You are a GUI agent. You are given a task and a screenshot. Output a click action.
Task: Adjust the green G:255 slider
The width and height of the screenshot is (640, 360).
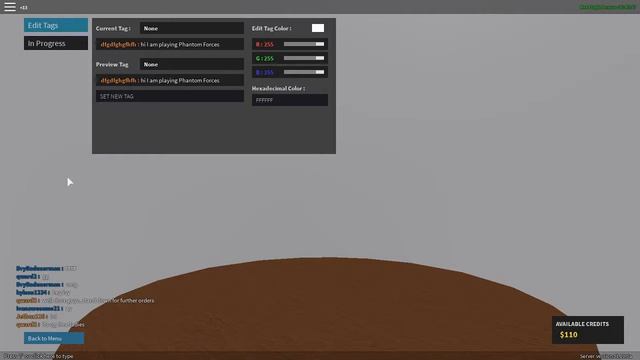304,58
